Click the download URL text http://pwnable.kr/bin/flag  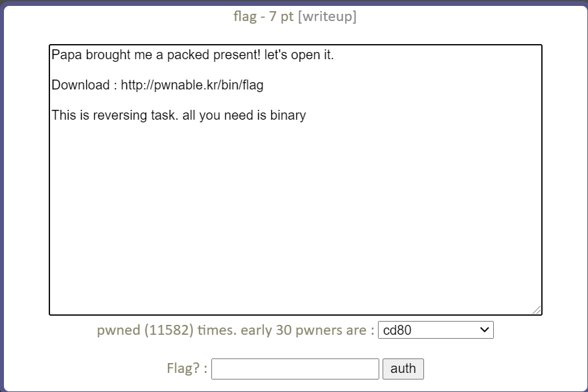point(192,85)
